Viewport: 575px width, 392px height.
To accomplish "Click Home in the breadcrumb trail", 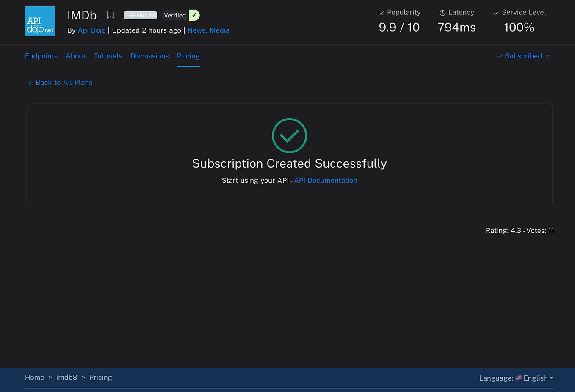I will (x=34, y=377).
